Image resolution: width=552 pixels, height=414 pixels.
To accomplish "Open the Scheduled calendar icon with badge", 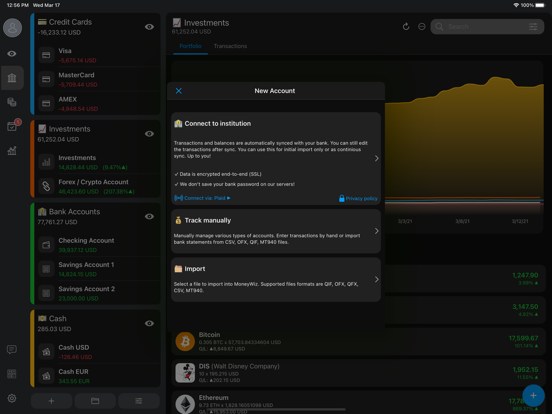I will point(12,126).
